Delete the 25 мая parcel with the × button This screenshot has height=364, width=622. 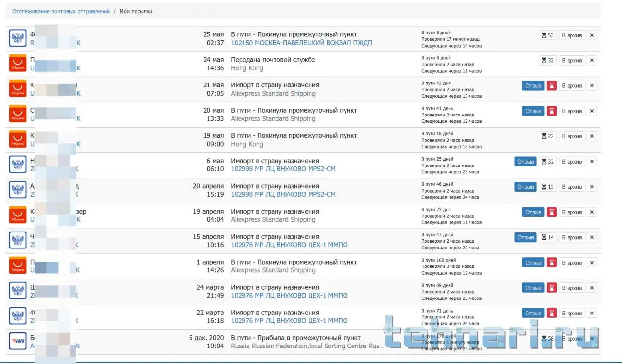(592, 35)
